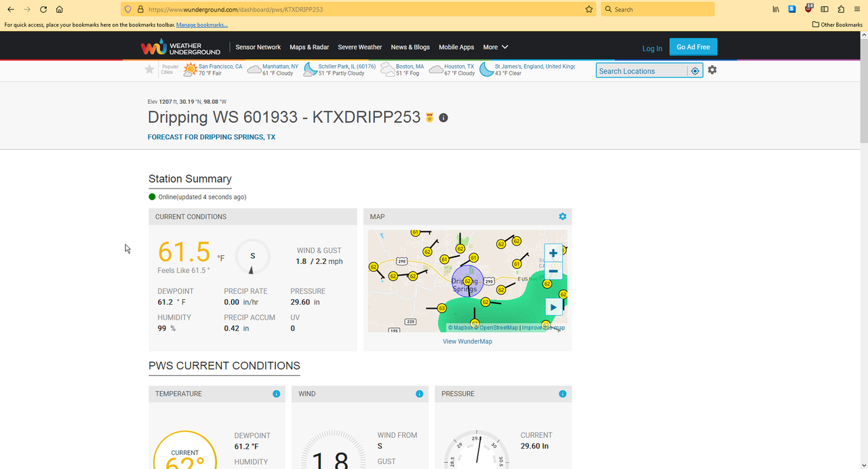868x469 pixels.
Task: Open Forecast for Dripping Springs, TX link
Action: (212, 137)
